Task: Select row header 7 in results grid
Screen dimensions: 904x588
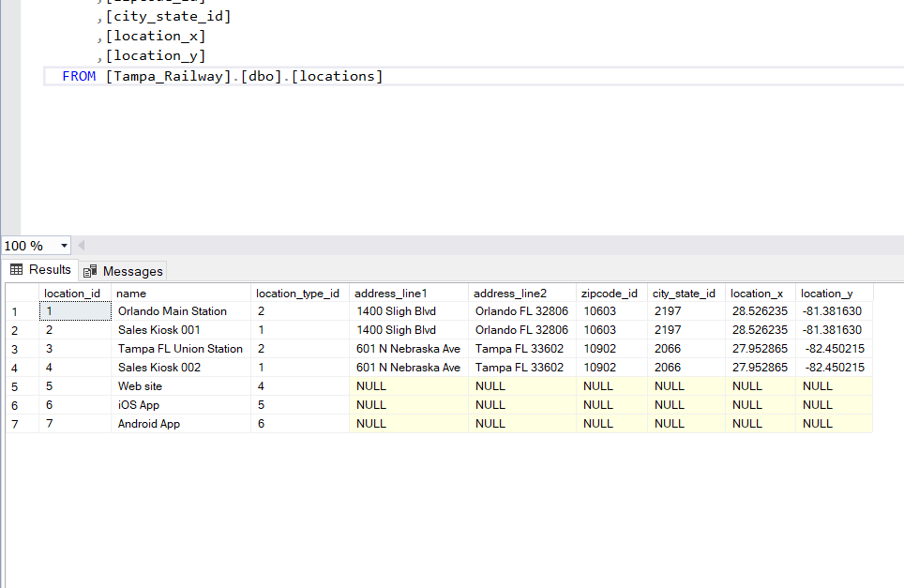Action: (x=22, y=424)
